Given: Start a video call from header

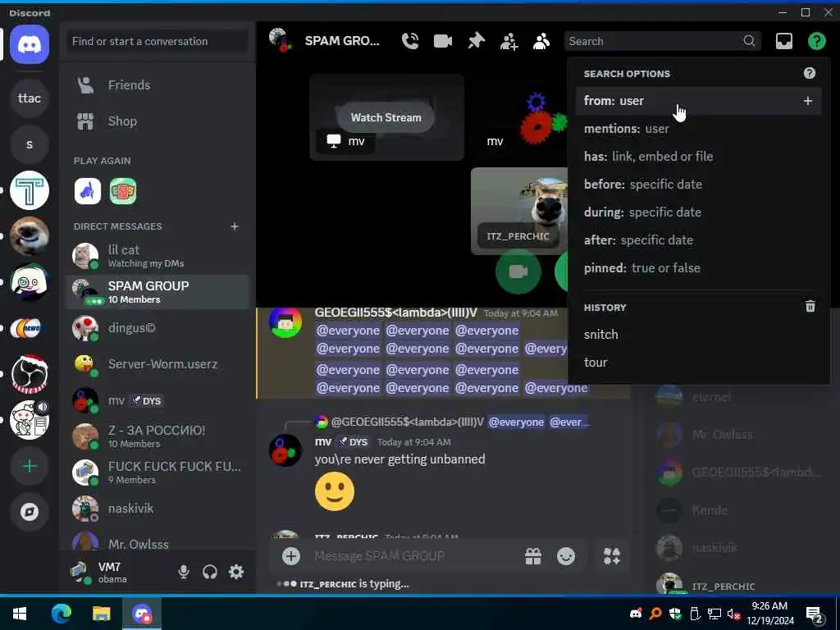Looking at the screenshot, I should (x=442, y=41).
